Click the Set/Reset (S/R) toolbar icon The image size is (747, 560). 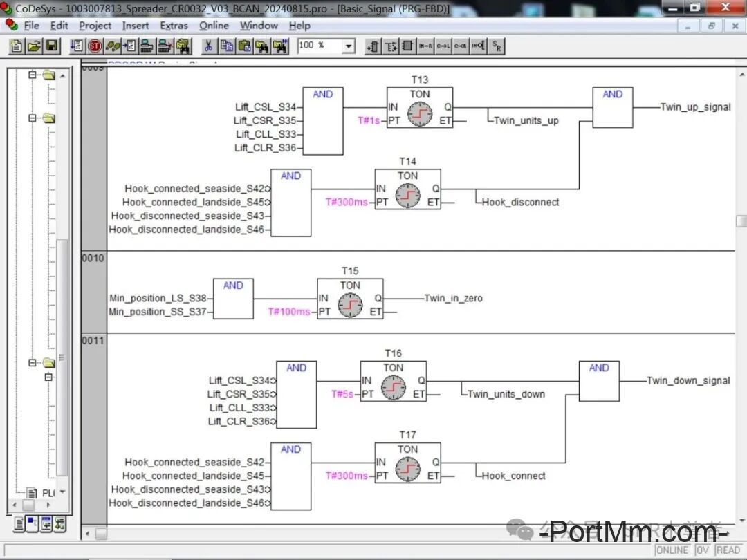(497, 46)
